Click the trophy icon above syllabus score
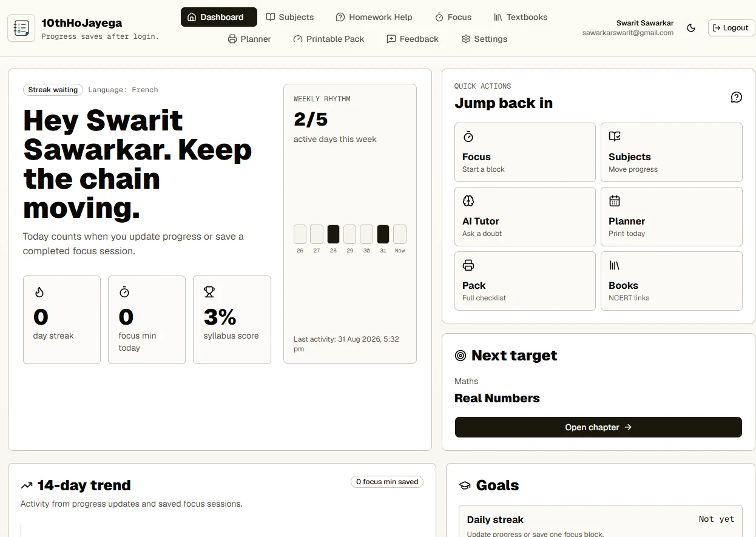The height and width of the screenshot is (537, 756). click(x=209, y=292)
